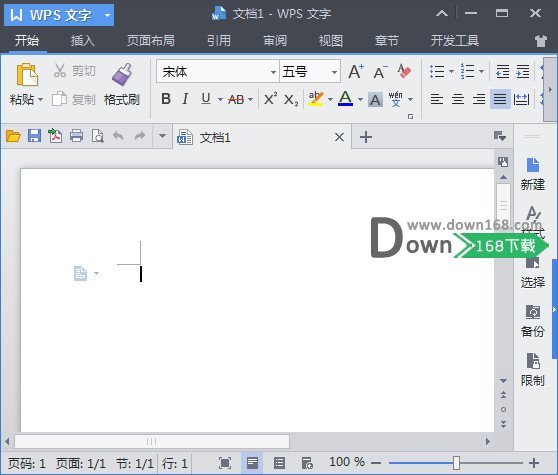Viewport: 558px width, 475px height.
Task: Apply font color with the underlined A
Action: tap(345, 99)
